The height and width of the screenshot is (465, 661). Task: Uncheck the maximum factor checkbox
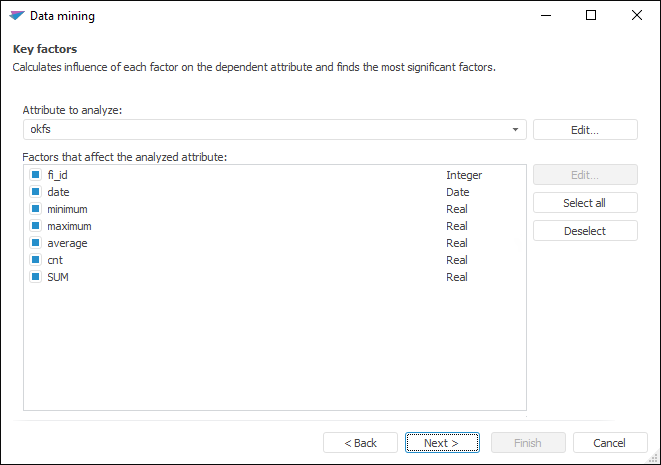pos(35,226)
